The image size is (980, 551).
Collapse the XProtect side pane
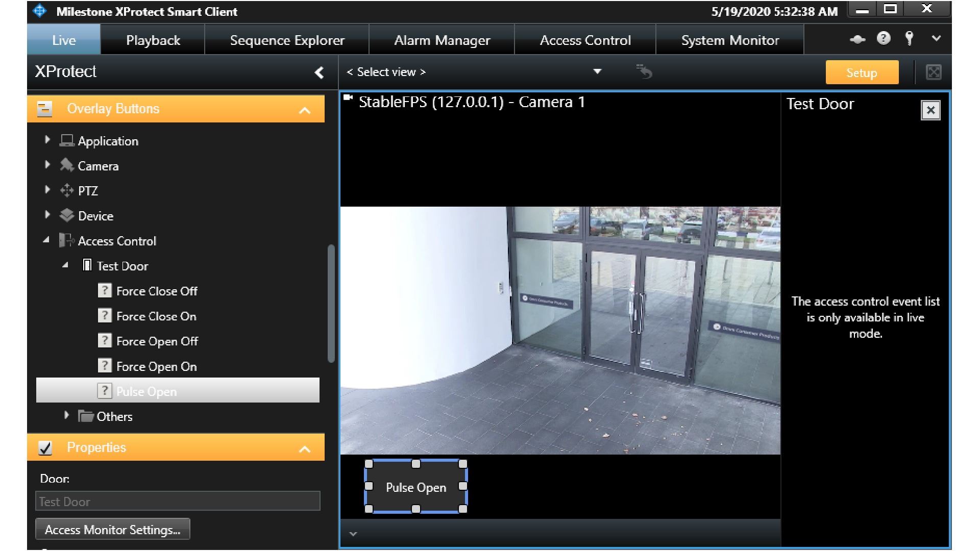(319, 72)
